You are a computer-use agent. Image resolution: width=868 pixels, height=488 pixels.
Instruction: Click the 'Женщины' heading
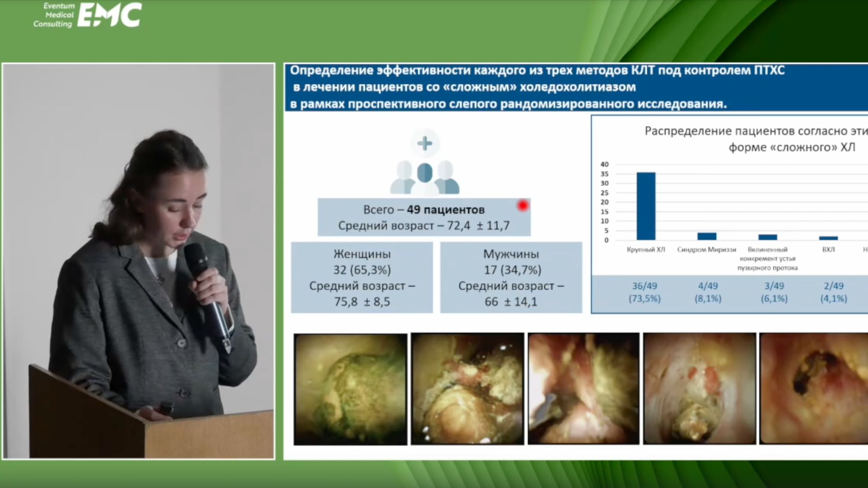362,254
